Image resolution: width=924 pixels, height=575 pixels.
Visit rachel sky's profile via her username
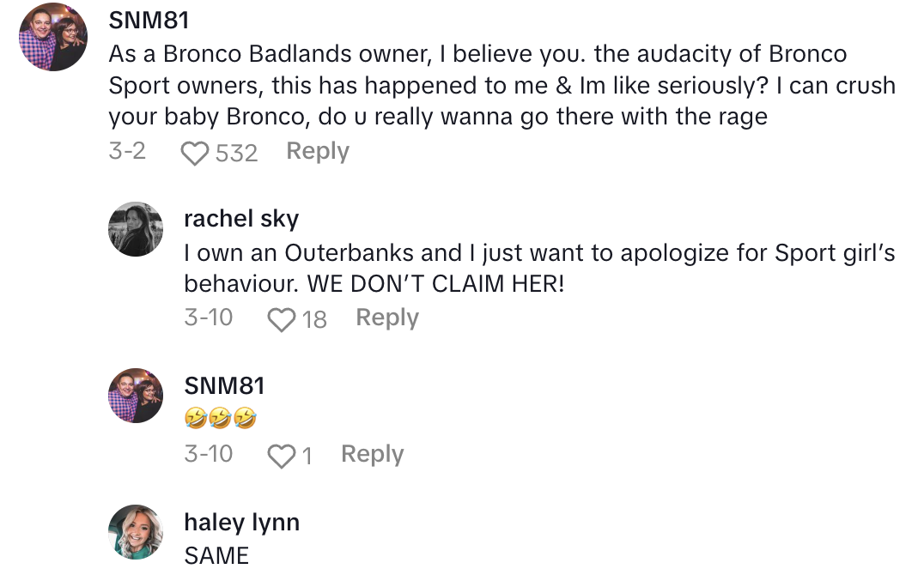click(x=241, y=219)
